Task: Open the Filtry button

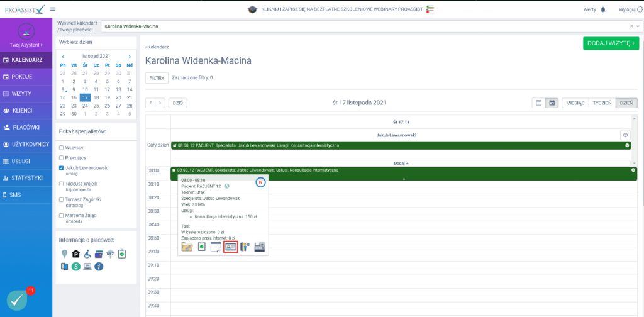Action: 157,78
